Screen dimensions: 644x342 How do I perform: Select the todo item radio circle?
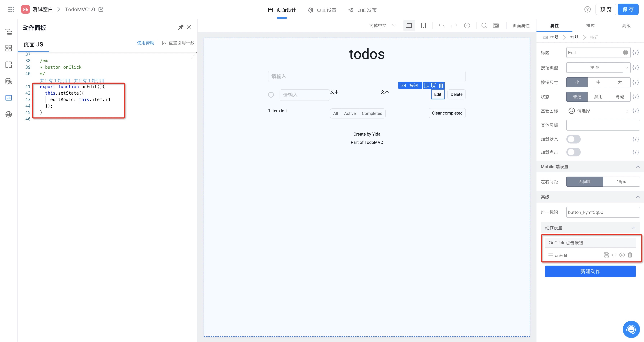click(x=271, y=95)
